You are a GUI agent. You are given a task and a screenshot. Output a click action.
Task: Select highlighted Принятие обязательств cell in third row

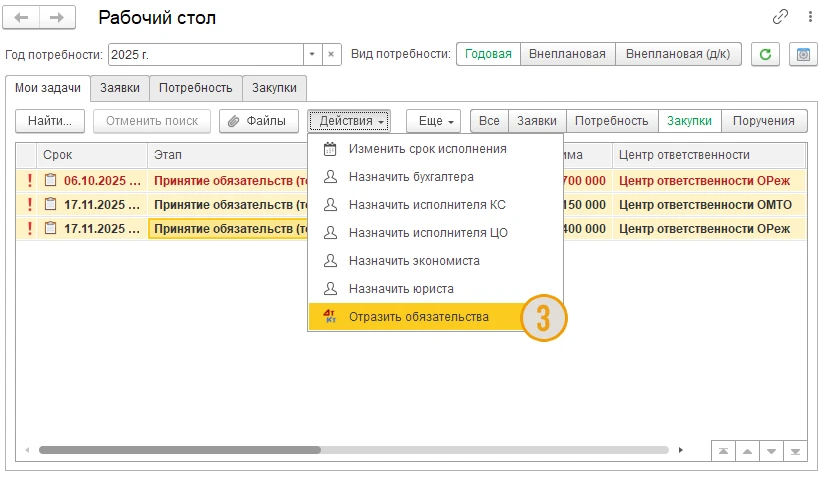[228, 229]
